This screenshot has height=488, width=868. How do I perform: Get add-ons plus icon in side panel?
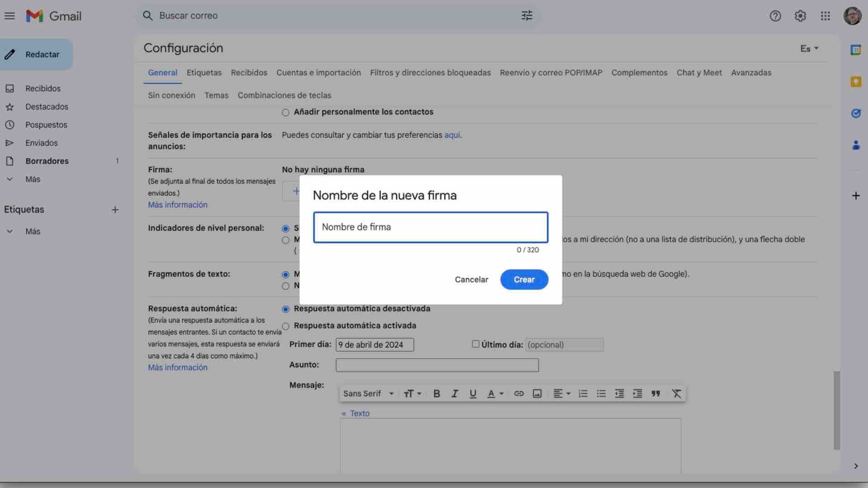(x=856, y=196)
